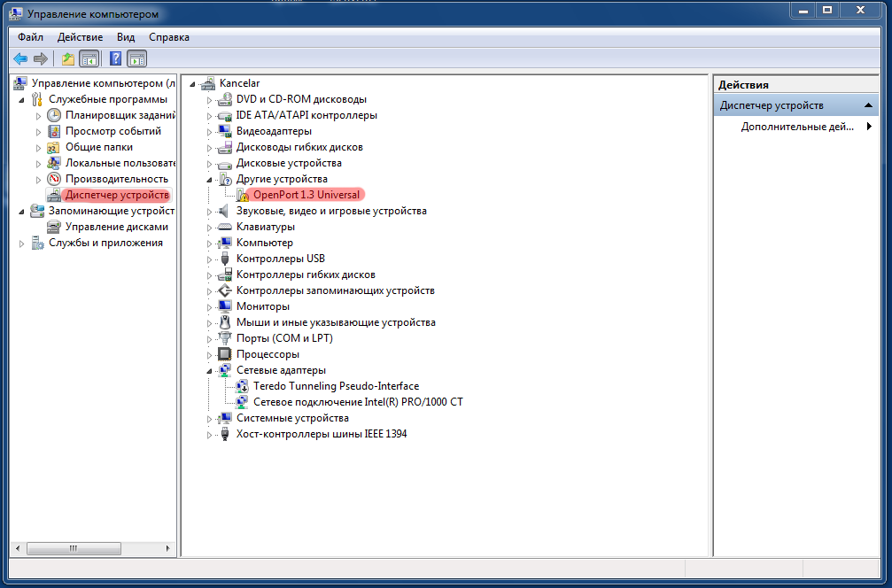Open the Дополнительные действия submenu
This screenshot has width=892, height=588.
[797, 127]
